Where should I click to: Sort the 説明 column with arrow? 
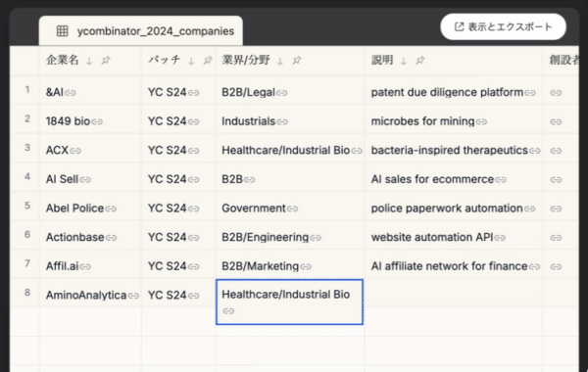point(404,61)
